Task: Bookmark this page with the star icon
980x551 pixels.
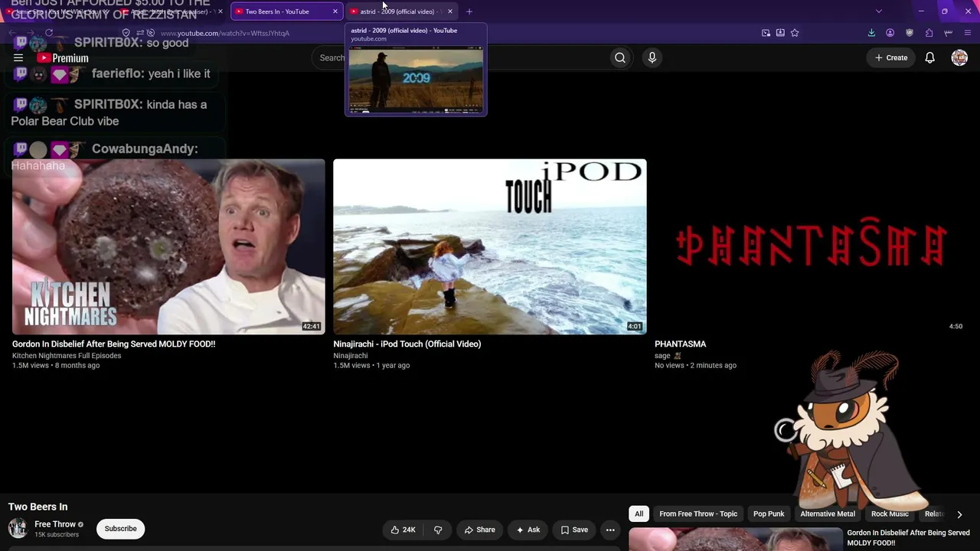Action: coord(795,33)
